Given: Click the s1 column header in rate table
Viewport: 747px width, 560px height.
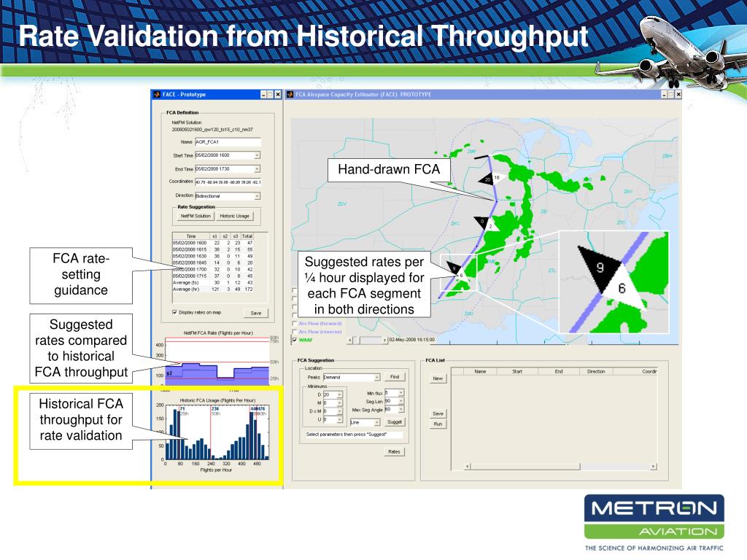Looking at the screenshot, I should 215,236.
